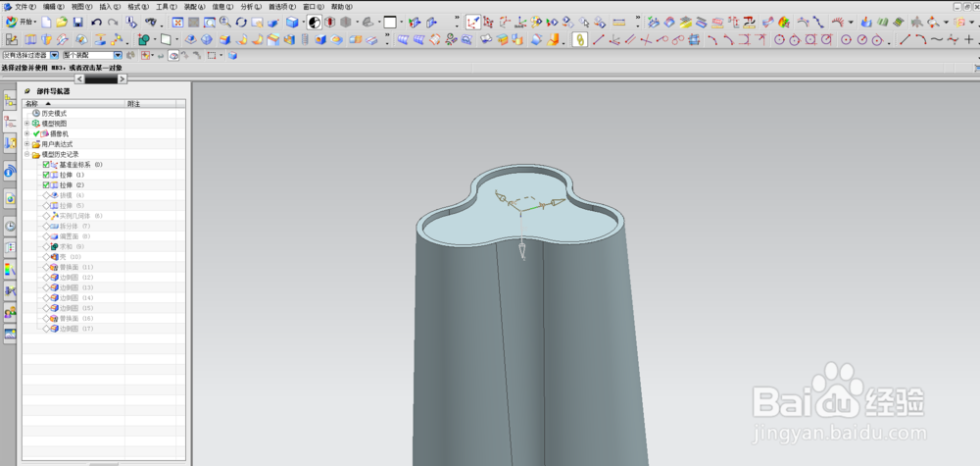This screenshot has height=466, width=980.
Task: Click the Measure distance ruler icon
Action: coord(618,22)
